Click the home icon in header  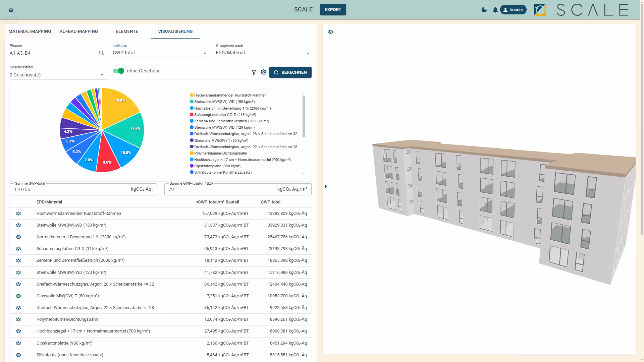click(11, 10)
